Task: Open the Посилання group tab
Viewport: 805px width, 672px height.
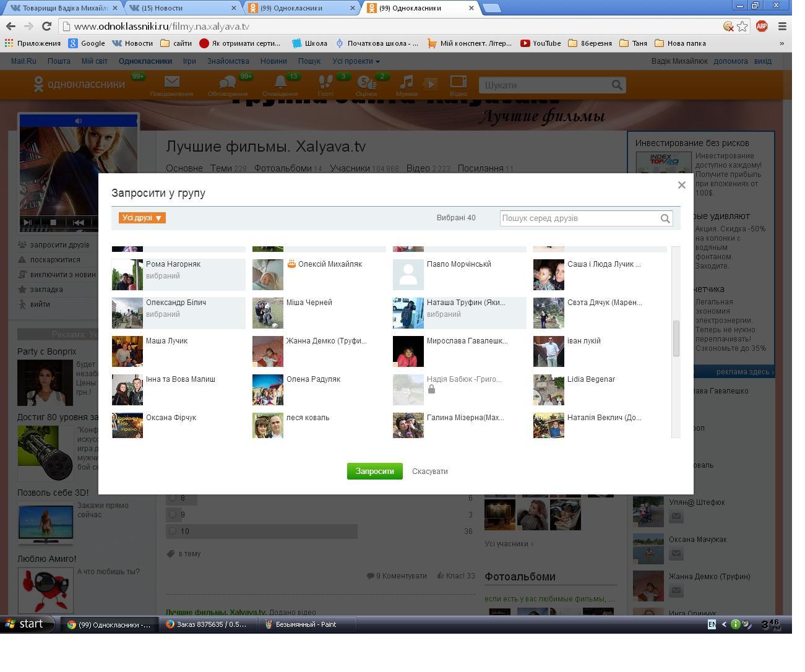Action: point(480,168)
